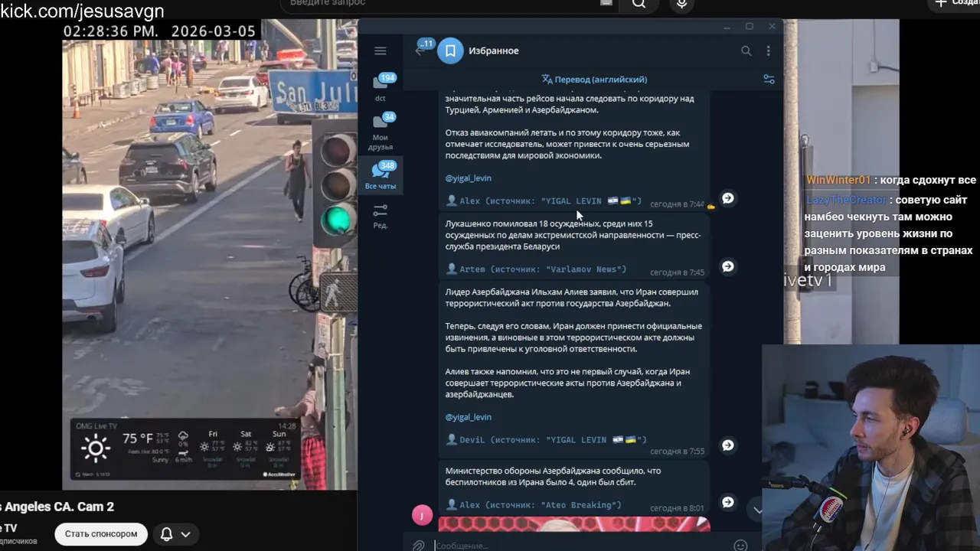980x551 pixels.
Task: Switch to the Все чаты folder
Action: (381, 176)
